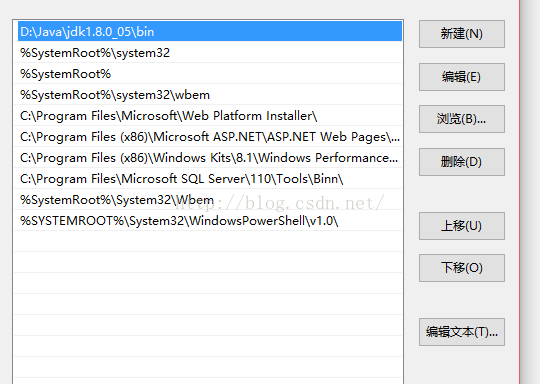Viewport: 540px width, 384px height.
Task: Delete entry with 删除(D) button
Action: pyautogui.click(x=461, y=162)
